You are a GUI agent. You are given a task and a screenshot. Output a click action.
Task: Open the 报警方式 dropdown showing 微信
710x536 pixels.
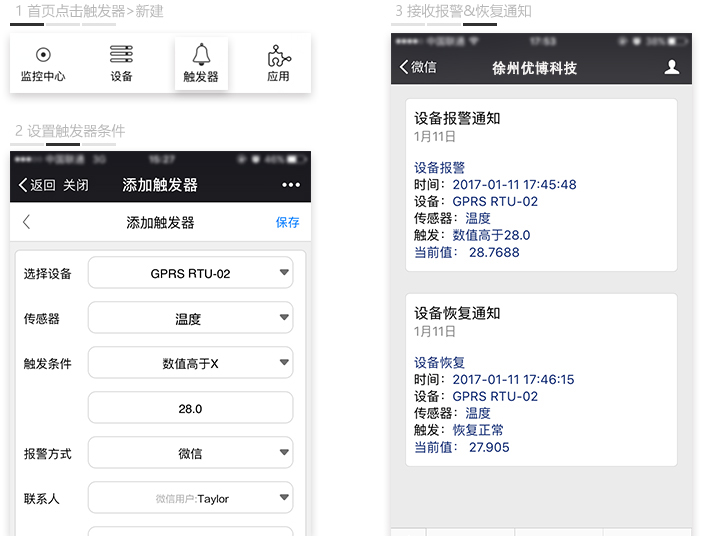[190, 453]
